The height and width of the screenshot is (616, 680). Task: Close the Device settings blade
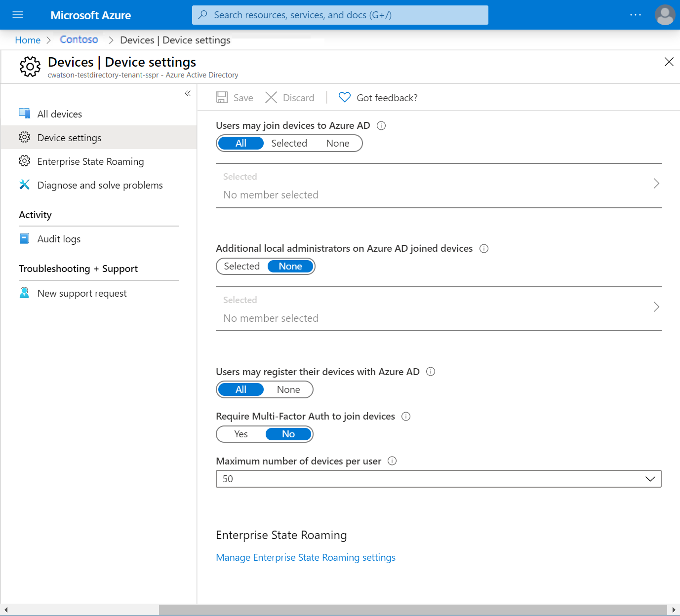tap(669, 62)
